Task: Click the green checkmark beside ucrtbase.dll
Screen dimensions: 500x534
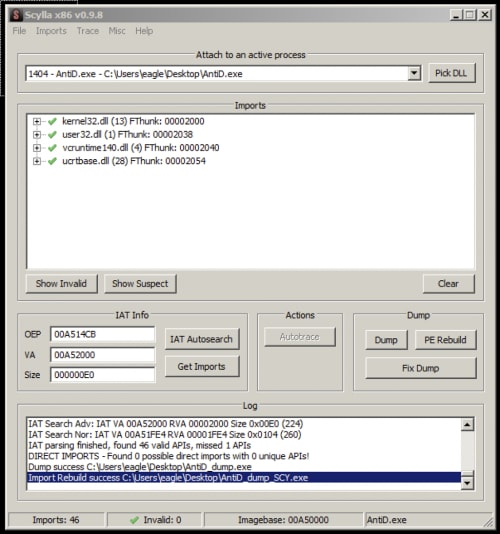Action: (x=52, y=161)
